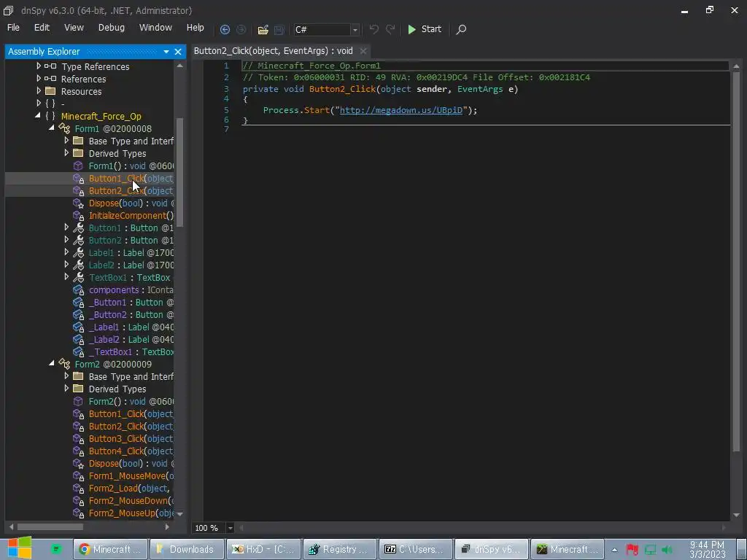Expand the References node
Screen dimensions: 747x560
(39, 79)
